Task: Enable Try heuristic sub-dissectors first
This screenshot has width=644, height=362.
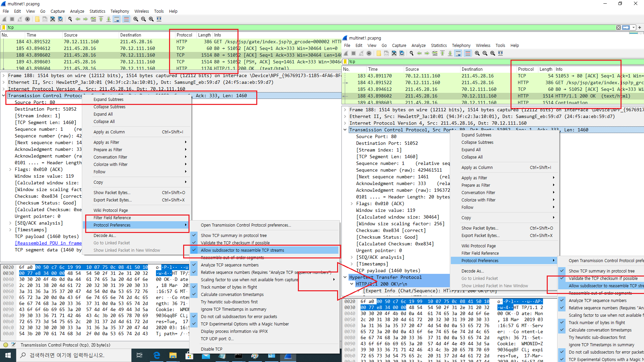Action: point(229,302)
